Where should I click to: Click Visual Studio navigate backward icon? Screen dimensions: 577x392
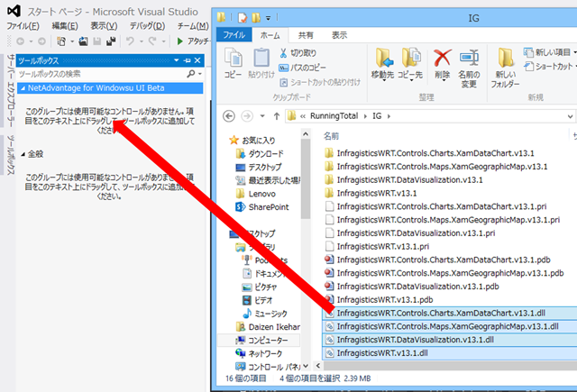coord(20,41)
